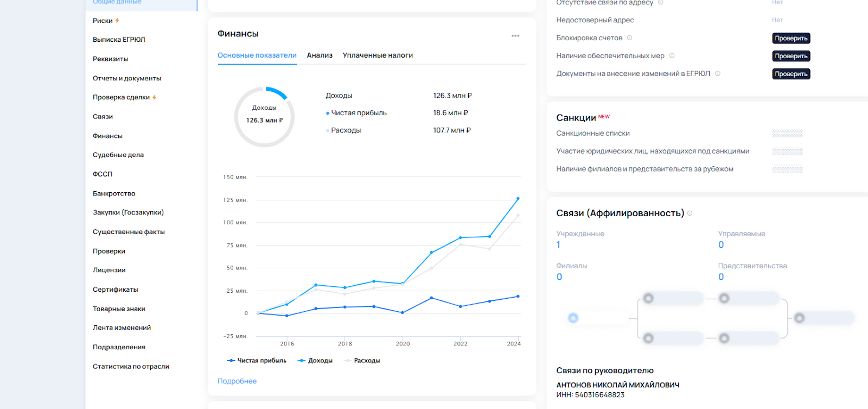Click the Доходы donut chart ring
This screenshot has width=868, height=409.
278,92
